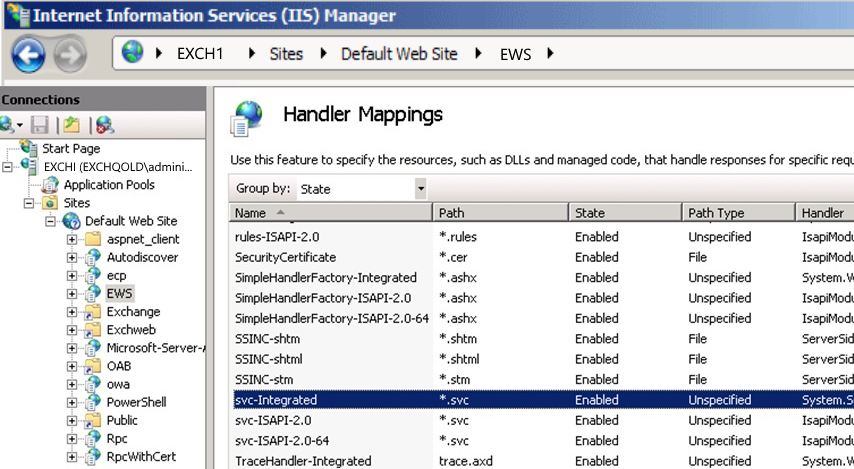Click Sites in the breadcrumb path
The width and height of the screenshot is (854, 469).
pyautogui.click(x=286, y=53)
